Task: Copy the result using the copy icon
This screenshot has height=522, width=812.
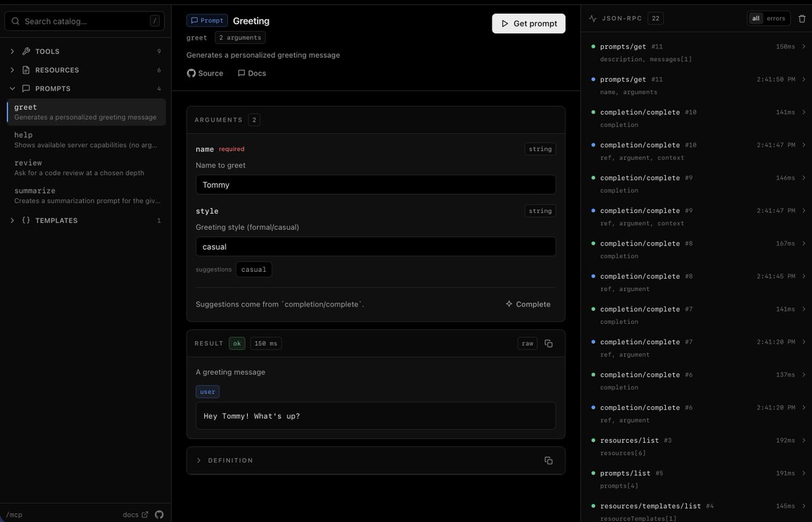Action: pyautogui.click(x=549, y=343)
